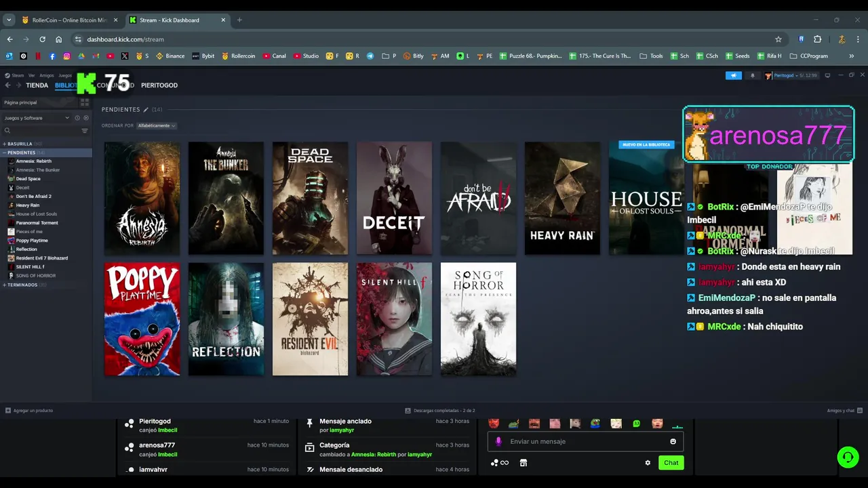Screen dimensions: 868x488
Task: Open the channel points icon in chat
Action: click(500, 463)
